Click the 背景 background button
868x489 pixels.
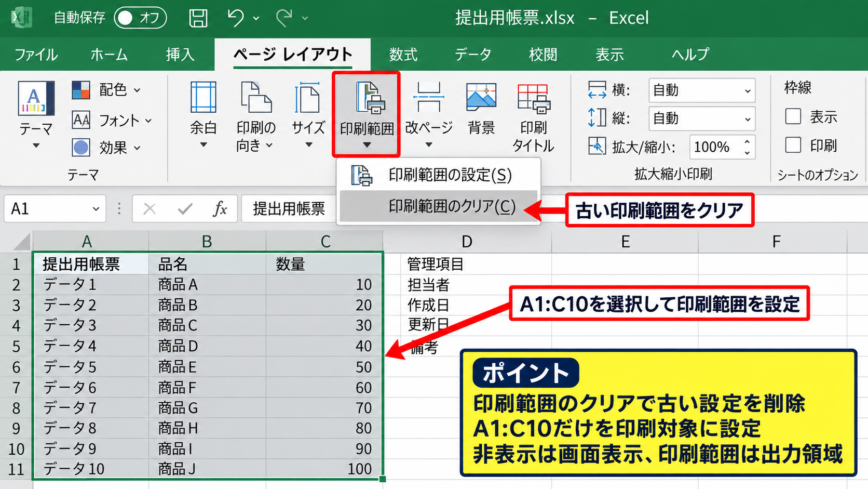click(481, 109)
